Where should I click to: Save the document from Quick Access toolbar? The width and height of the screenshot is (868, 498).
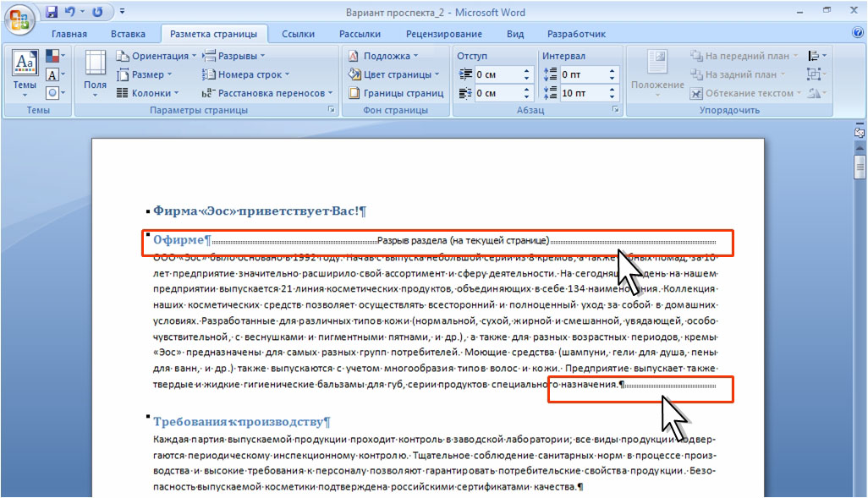pos(52,12)
